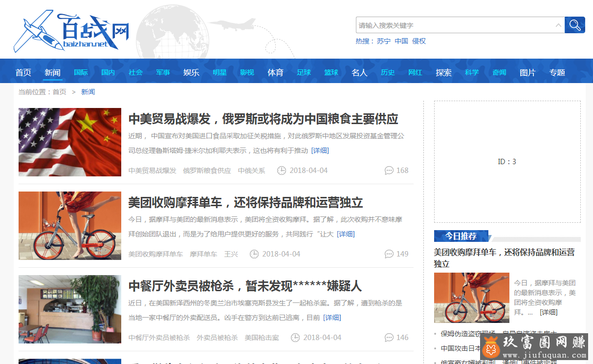Image resolution: width=593 pixels, height=364 pixels.
Task: Open 奇闻 category in navigation
Action: (499, 72)
